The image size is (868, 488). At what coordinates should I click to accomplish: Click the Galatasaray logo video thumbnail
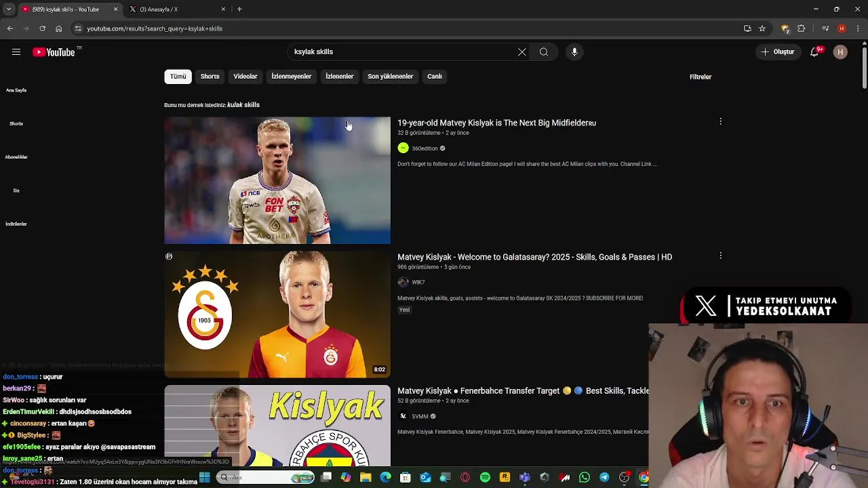click(277, 314)
